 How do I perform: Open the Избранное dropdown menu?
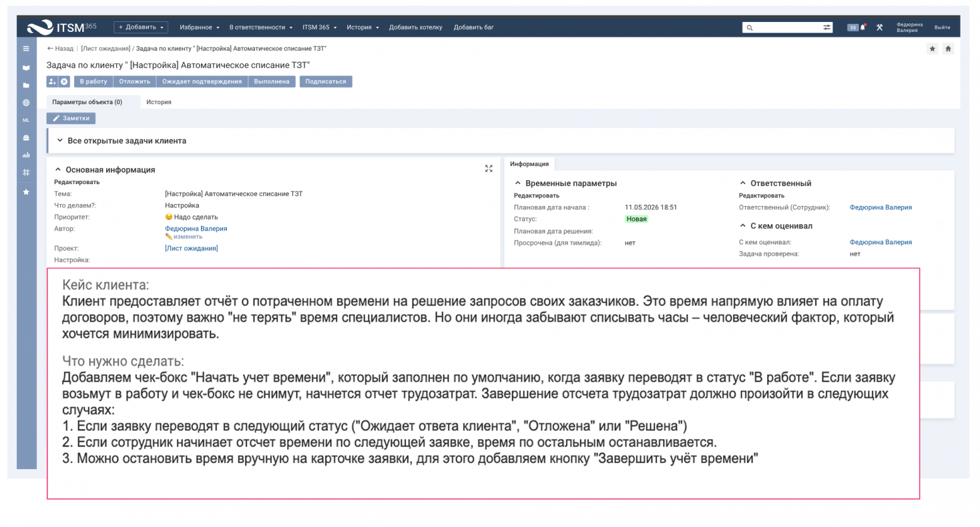(200, 27)
